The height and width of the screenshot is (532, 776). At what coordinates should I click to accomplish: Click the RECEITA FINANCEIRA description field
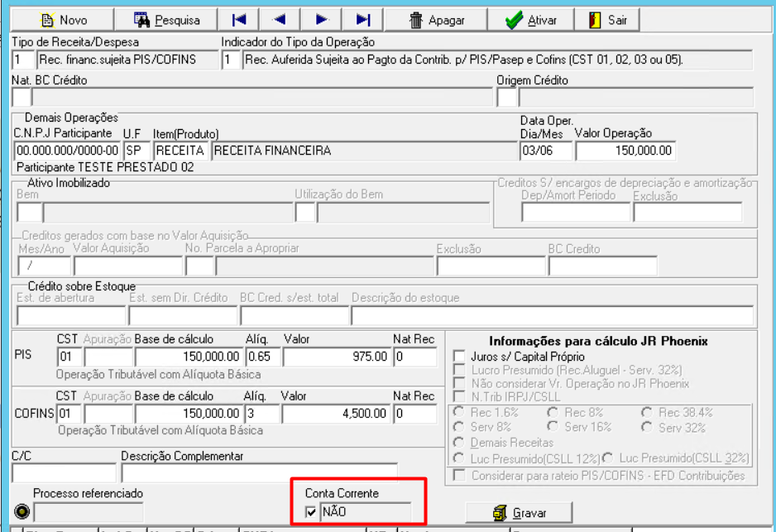[x=364, y=151]
